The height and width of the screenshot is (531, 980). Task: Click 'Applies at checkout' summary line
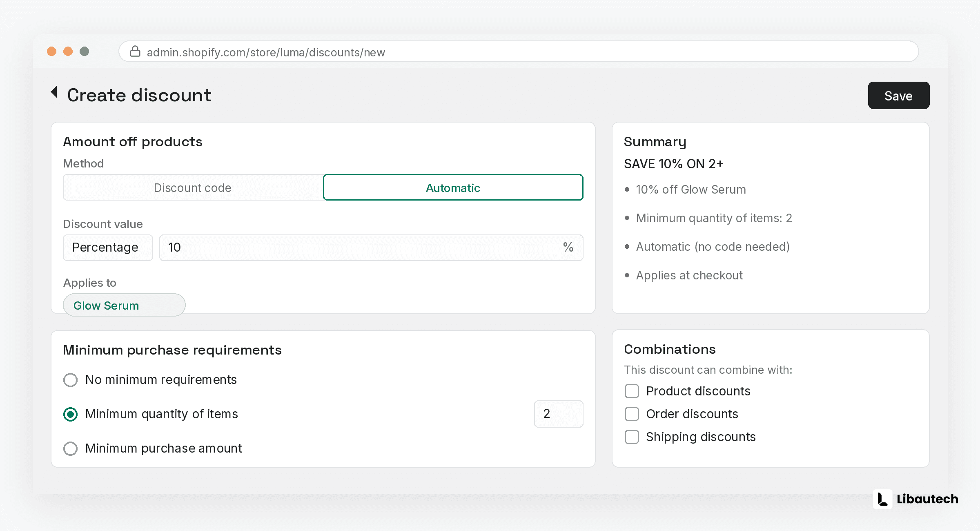689,275
